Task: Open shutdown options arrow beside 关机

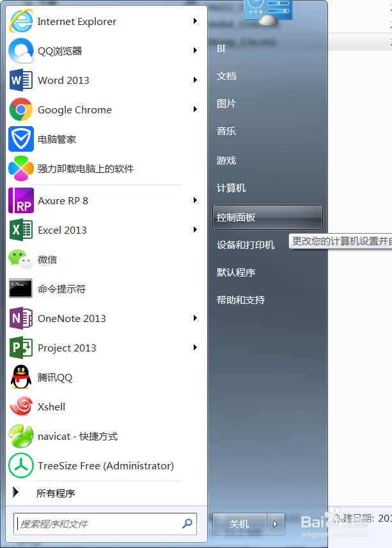Action: coord(276,524)
